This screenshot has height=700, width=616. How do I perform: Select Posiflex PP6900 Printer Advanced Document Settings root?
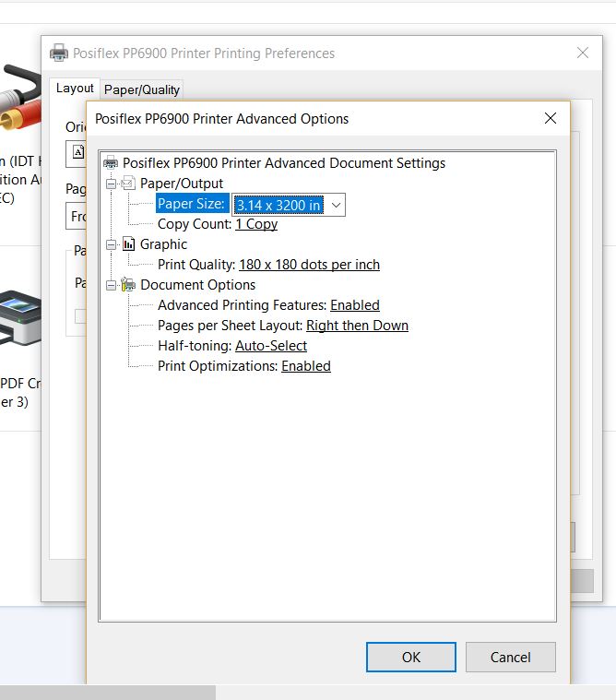(x=284, y=163)
